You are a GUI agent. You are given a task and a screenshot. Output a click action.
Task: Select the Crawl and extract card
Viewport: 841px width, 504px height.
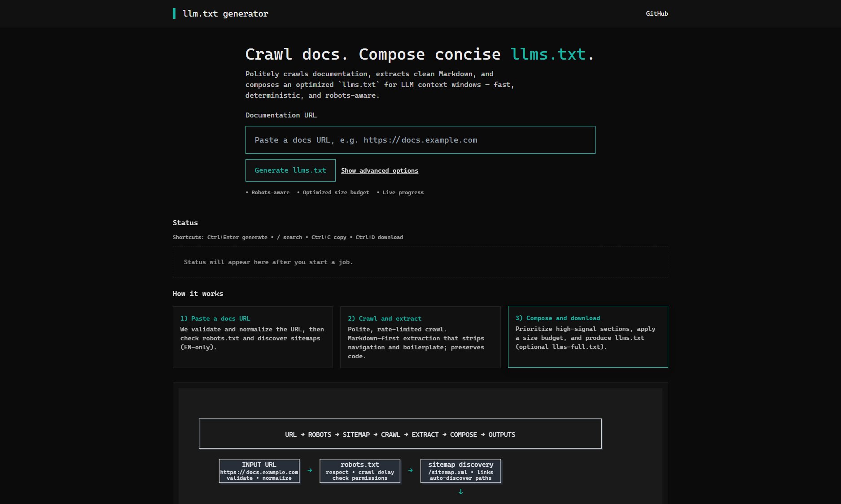(420, 337)
